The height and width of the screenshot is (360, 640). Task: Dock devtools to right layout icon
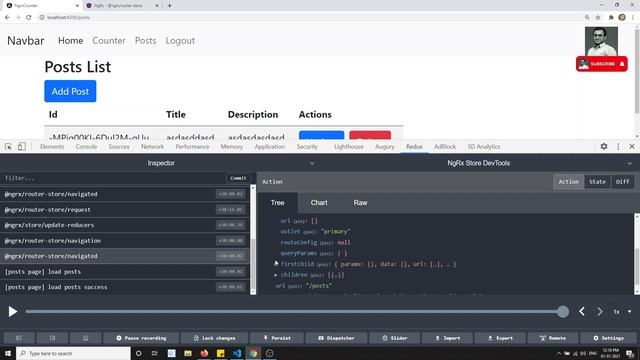52,338
